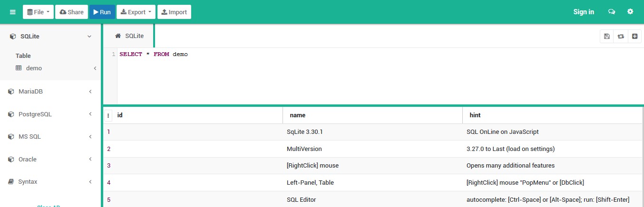644x207 pixels.
Task: Toggle the hamburger sidebar menu
Action: (13, 12)
